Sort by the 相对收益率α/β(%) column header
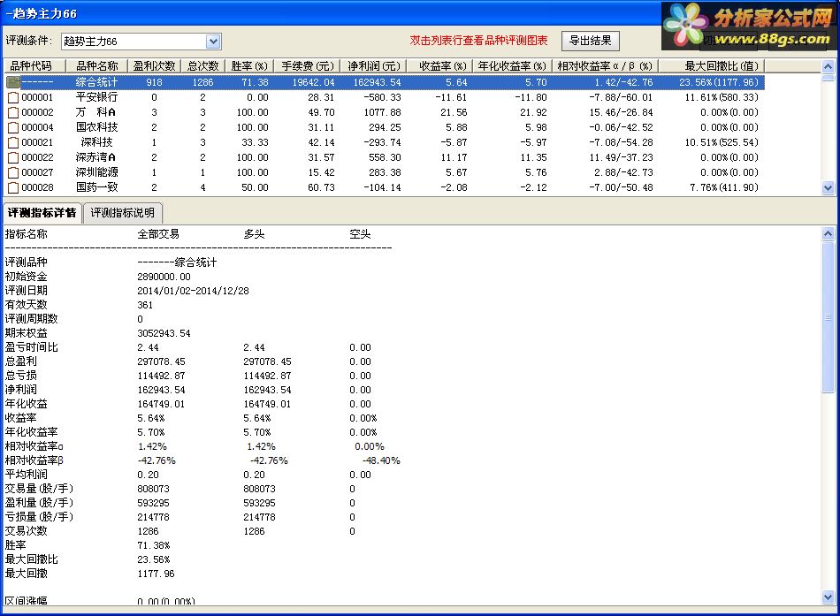Screen dimensions: 840x616 605,66
